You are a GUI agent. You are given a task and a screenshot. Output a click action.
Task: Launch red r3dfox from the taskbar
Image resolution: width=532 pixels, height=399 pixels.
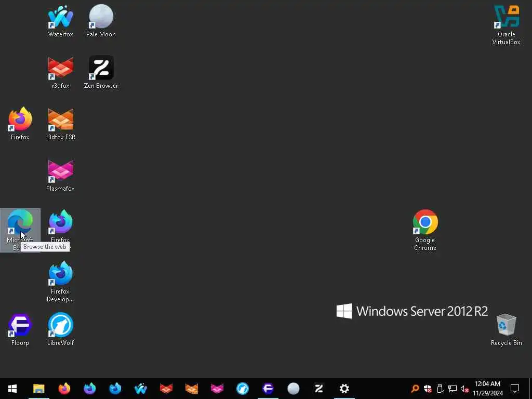166,389
